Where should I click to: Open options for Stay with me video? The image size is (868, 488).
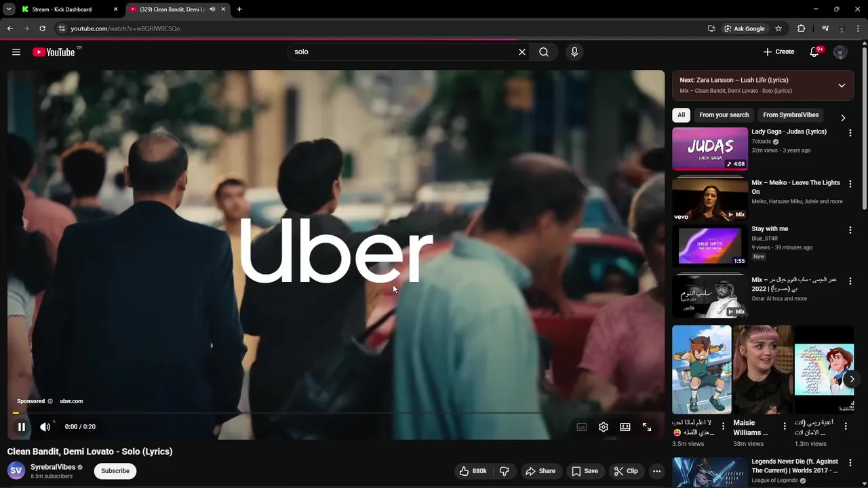click(850, 230)
